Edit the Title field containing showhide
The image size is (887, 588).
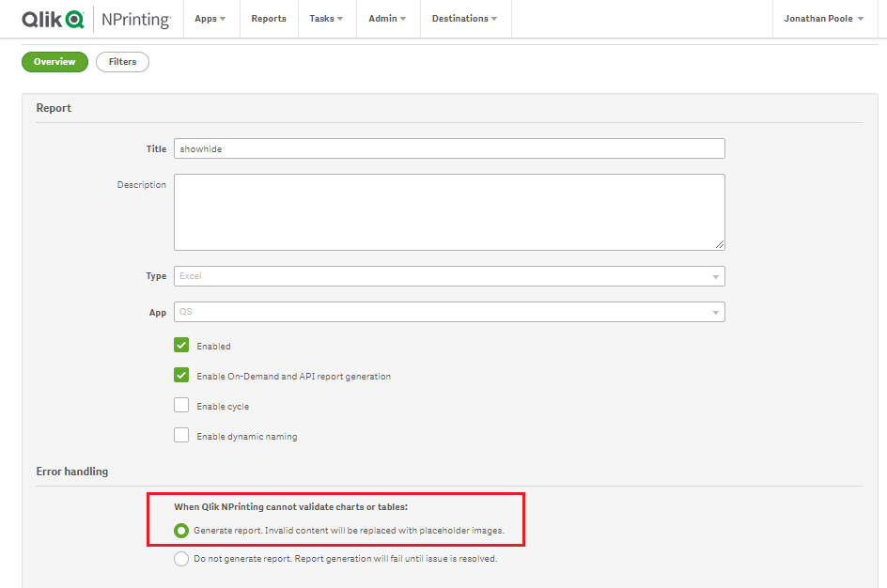(449, 148)
